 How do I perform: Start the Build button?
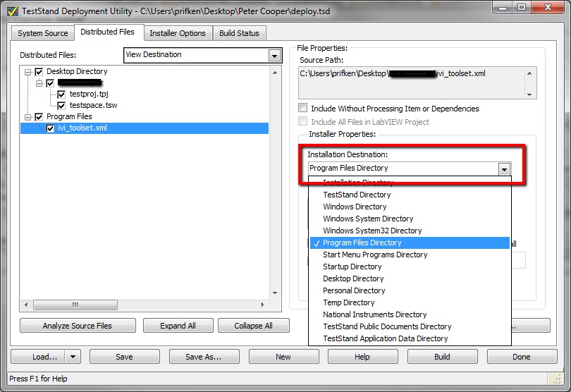click(443, 357)
